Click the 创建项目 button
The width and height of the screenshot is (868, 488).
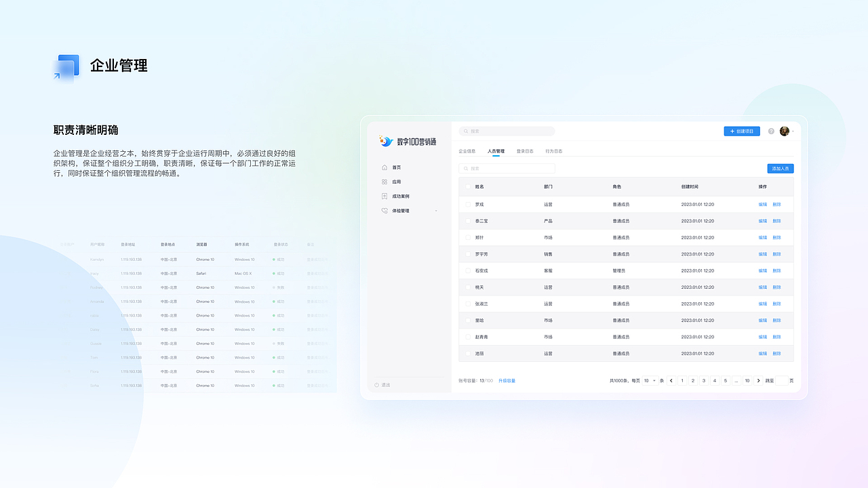tap(743, 131)
